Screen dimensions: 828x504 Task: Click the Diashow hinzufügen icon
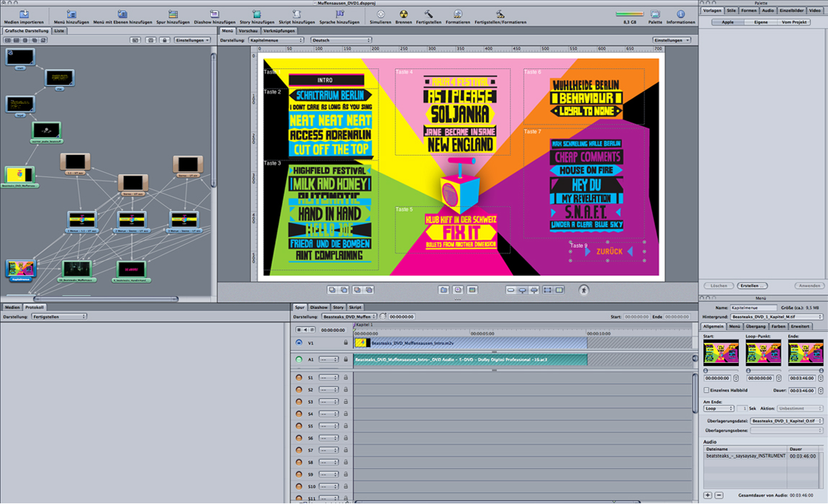click(215, 14)
